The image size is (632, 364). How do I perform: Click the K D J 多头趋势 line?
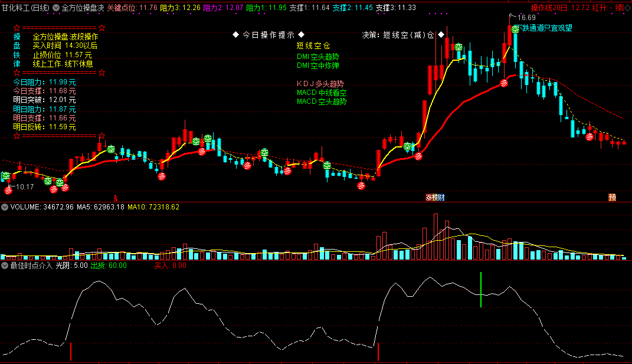click(x=320, y=84)
